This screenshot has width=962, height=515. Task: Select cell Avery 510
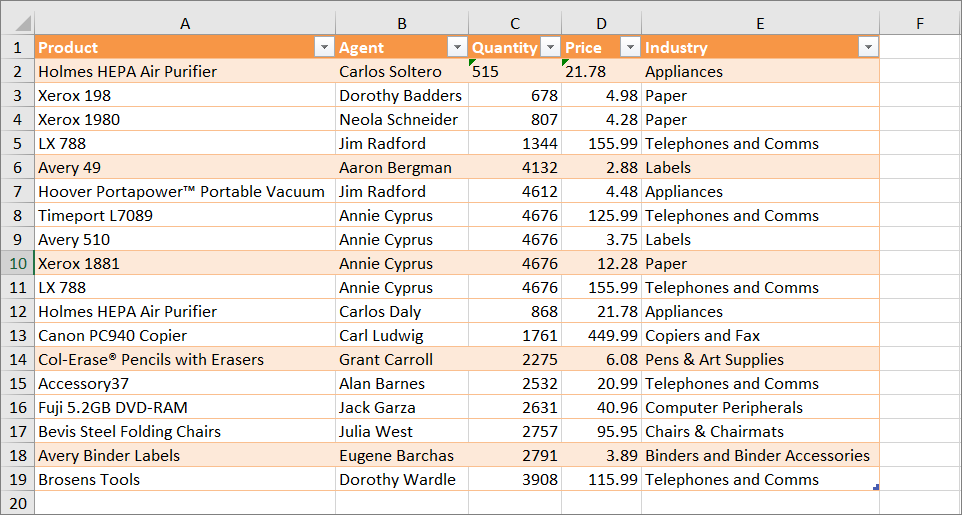pyautogui.click(x=185, y=239)
